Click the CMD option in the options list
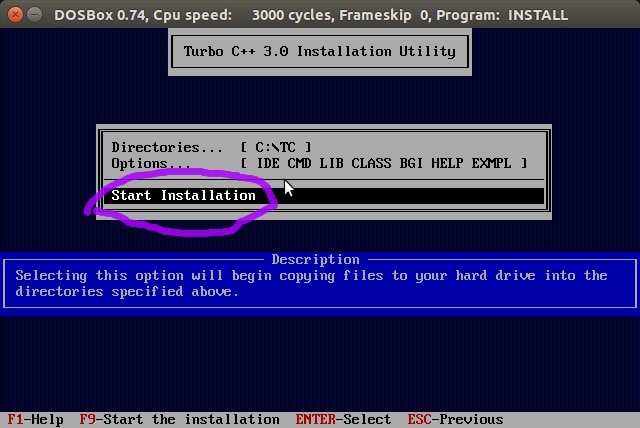 point(299,163)
